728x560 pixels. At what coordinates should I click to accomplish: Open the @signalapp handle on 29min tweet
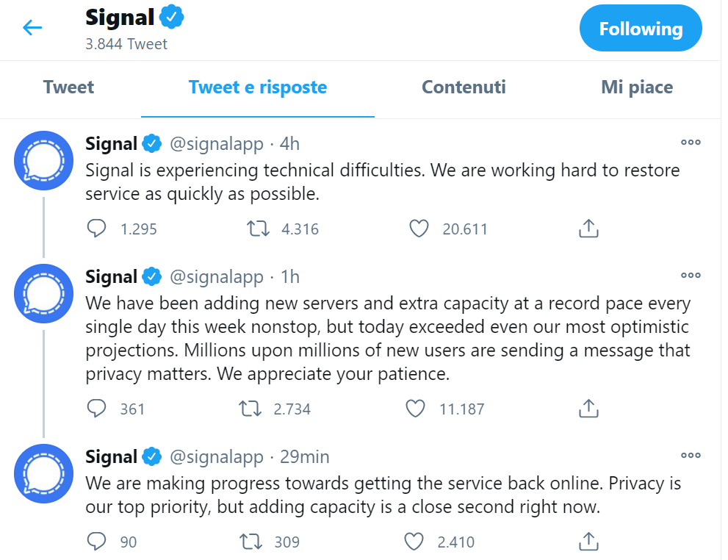217,456
